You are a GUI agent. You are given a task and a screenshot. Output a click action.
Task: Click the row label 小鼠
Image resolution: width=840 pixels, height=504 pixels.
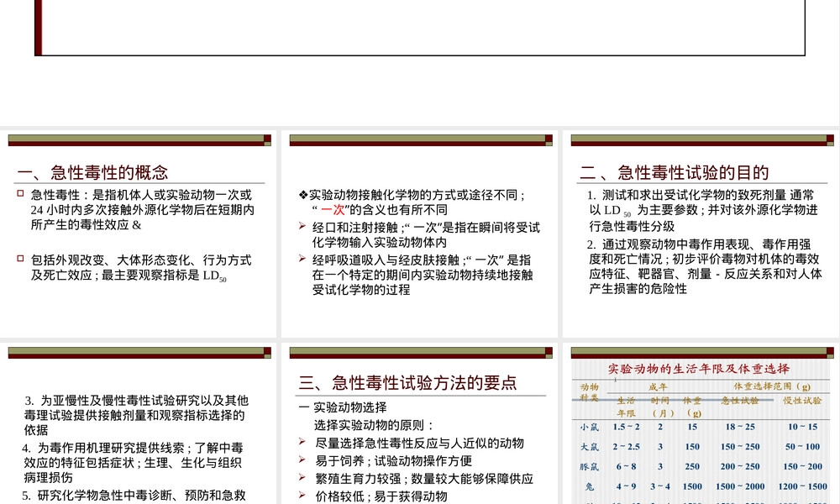pyautogui.click(x=590, y=428)
